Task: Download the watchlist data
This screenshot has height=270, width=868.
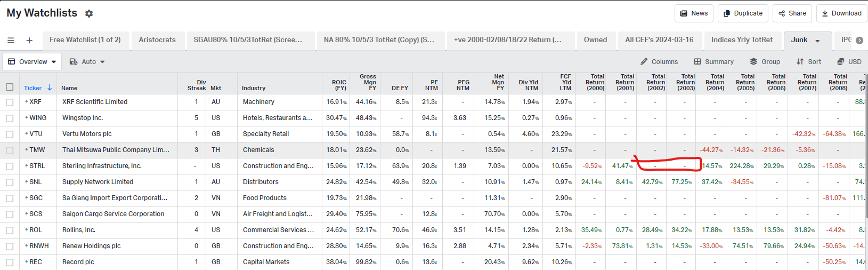Action: click(x=841, y=13)
